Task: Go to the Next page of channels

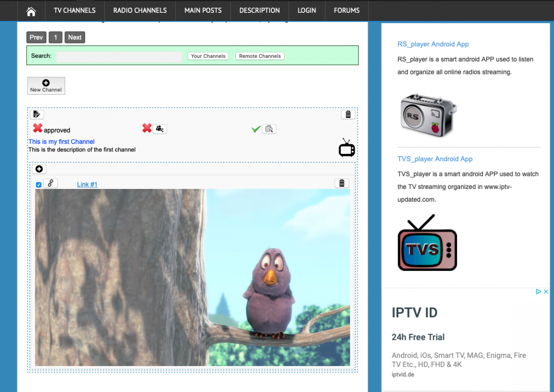Action: coord(74,37)
